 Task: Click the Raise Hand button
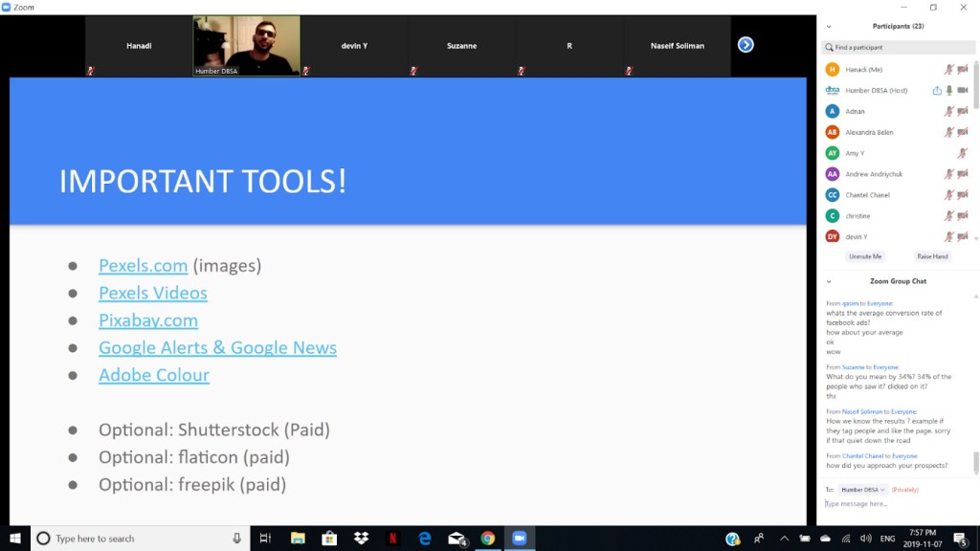[932, 256]
